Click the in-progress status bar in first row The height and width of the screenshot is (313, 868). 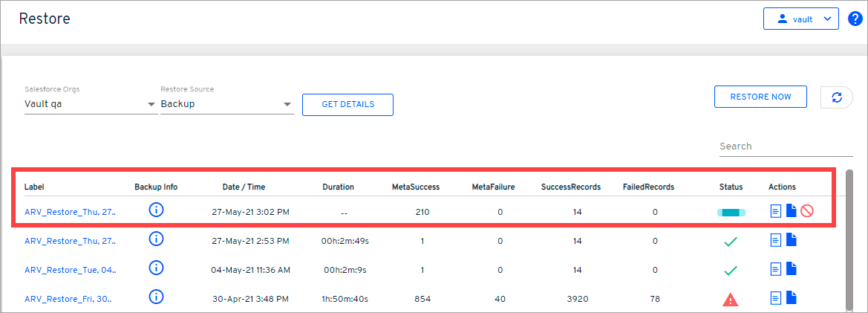731,213
